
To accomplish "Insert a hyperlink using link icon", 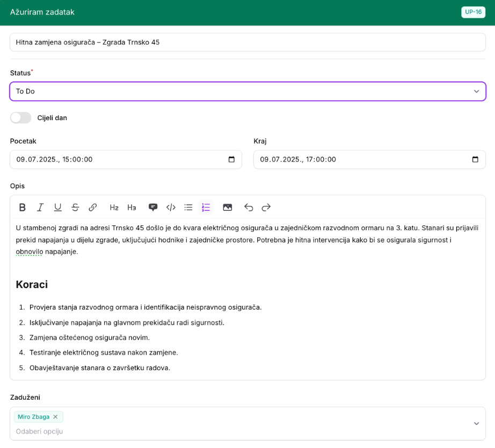I will tap(93, 207).
